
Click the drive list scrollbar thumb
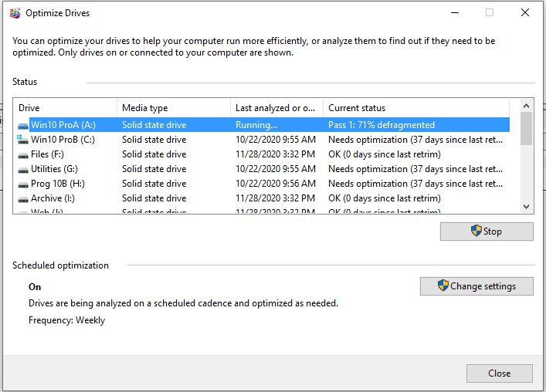pos(526,128)
